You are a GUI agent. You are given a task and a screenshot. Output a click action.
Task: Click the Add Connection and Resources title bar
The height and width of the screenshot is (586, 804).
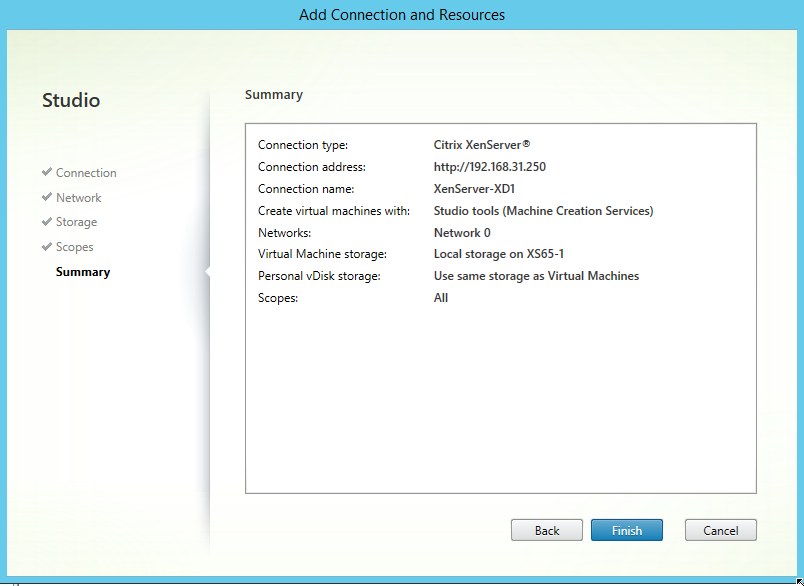point(402,15)
